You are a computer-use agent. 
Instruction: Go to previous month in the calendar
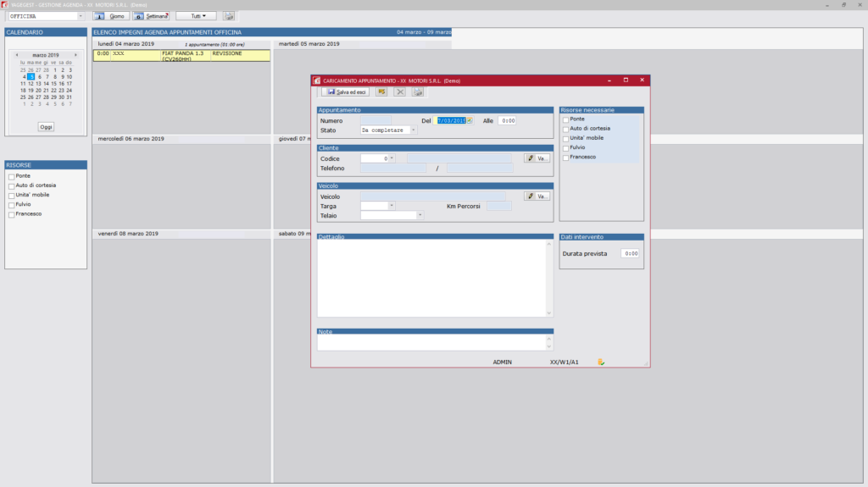17,55
